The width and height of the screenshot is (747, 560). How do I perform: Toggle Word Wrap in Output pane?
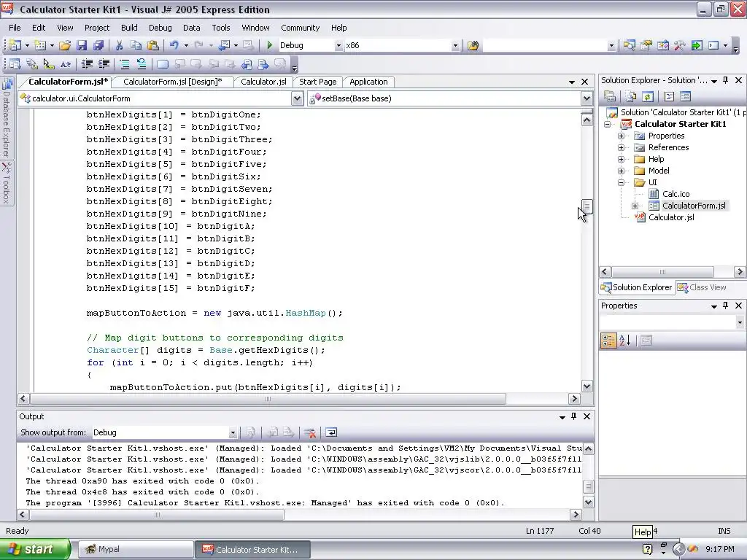330,432
